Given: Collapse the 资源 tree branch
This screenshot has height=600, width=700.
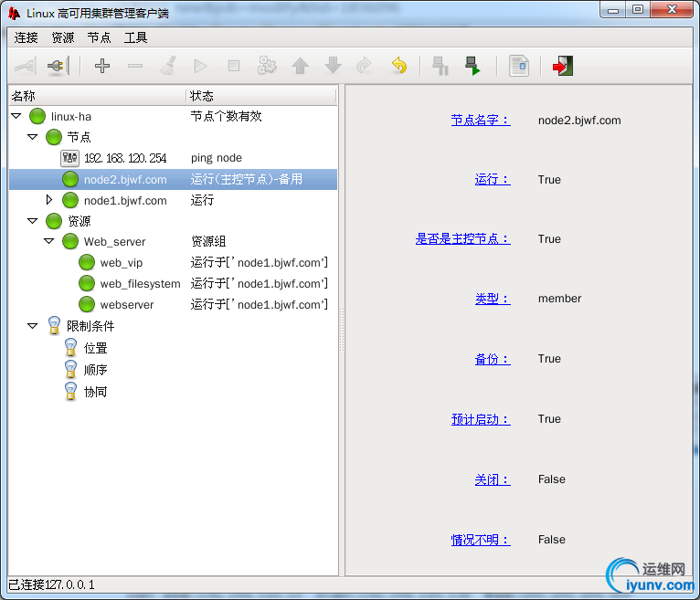Looking at the screenshot, I should (x=33, y=221).
